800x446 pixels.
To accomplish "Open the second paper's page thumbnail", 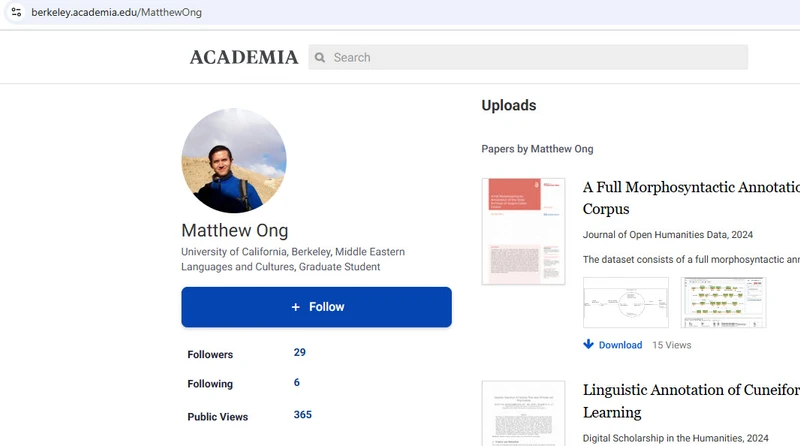I will (x=523, y=414).
